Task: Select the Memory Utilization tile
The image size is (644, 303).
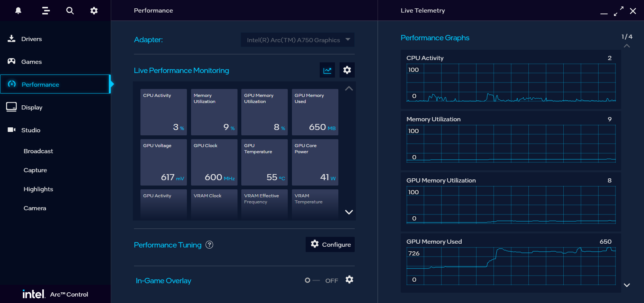Action: pos(214,112)
